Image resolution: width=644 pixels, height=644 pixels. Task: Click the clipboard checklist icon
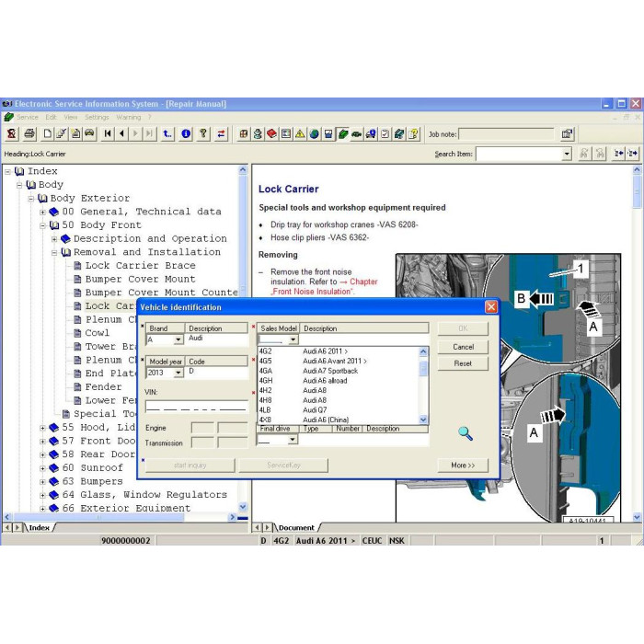pos(385,134)
